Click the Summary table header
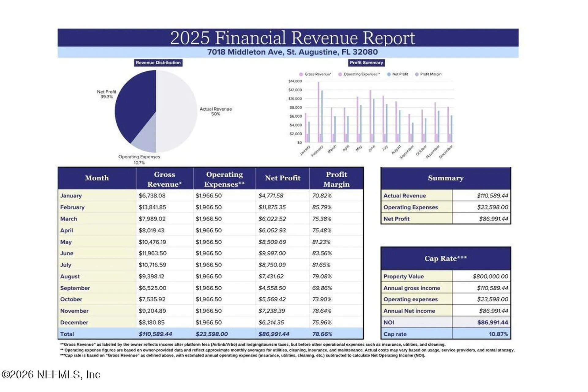This screenshot has width=588, height=392. [446, 178]
